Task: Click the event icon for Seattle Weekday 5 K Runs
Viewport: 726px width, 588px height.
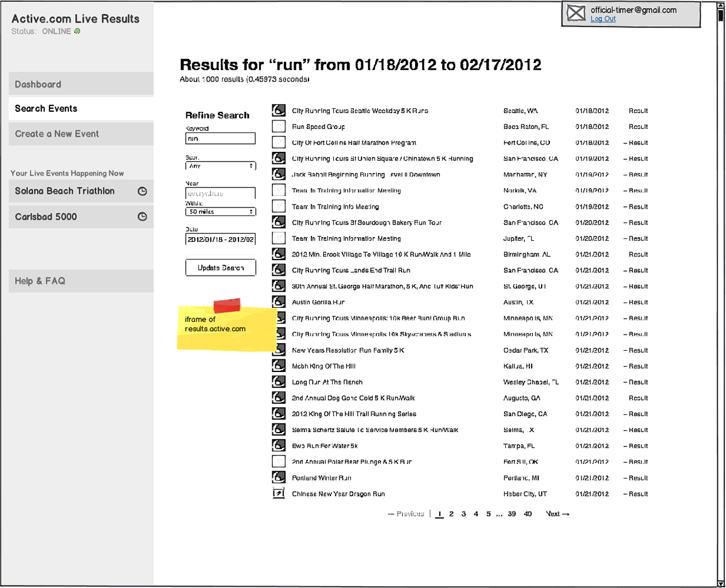Action: click(x=278, y=111)
